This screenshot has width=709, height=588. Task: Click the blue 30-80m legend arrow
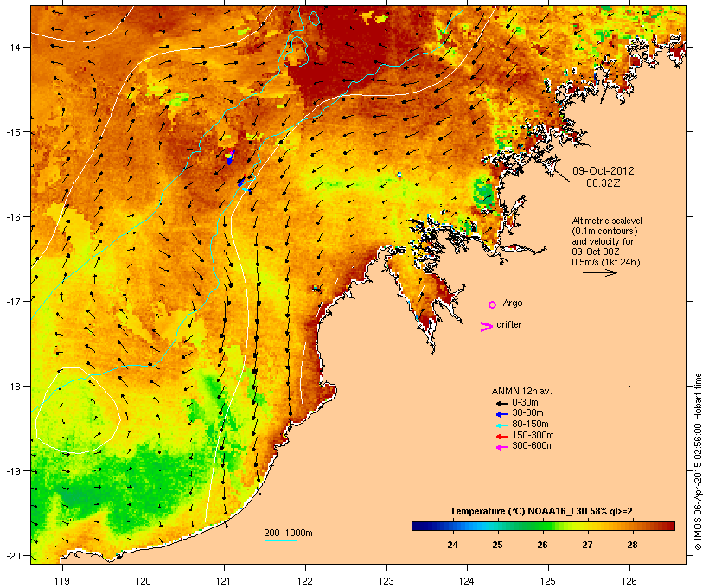[x=501, y=414]
